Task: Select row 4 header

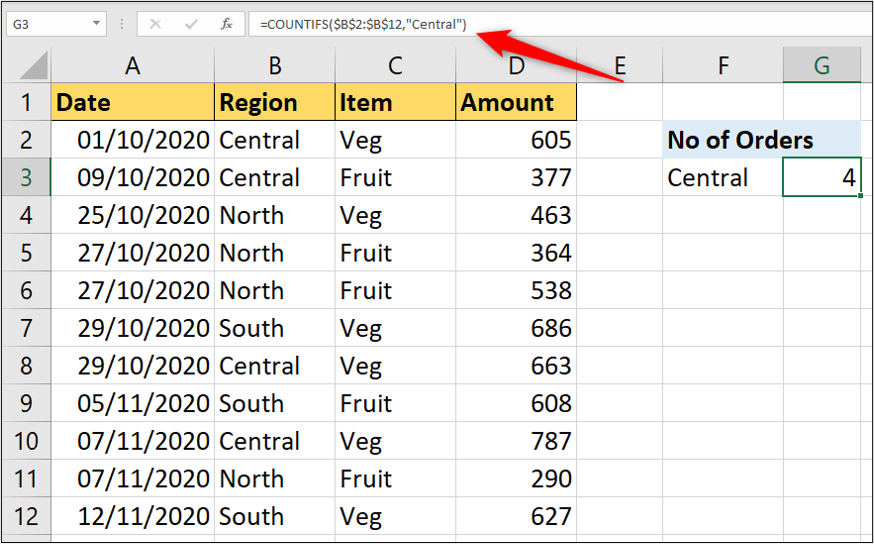Action: click(26, 215)
